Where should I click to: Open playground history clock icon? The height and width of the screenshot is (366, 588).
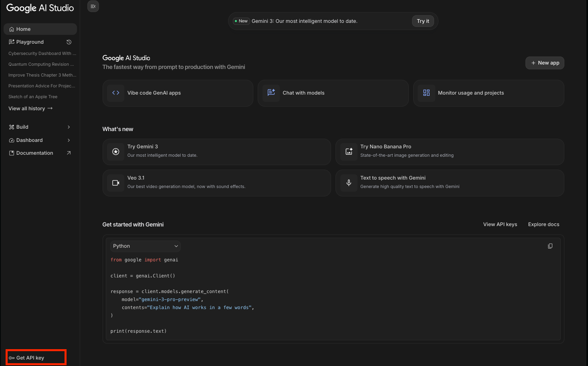69,42
